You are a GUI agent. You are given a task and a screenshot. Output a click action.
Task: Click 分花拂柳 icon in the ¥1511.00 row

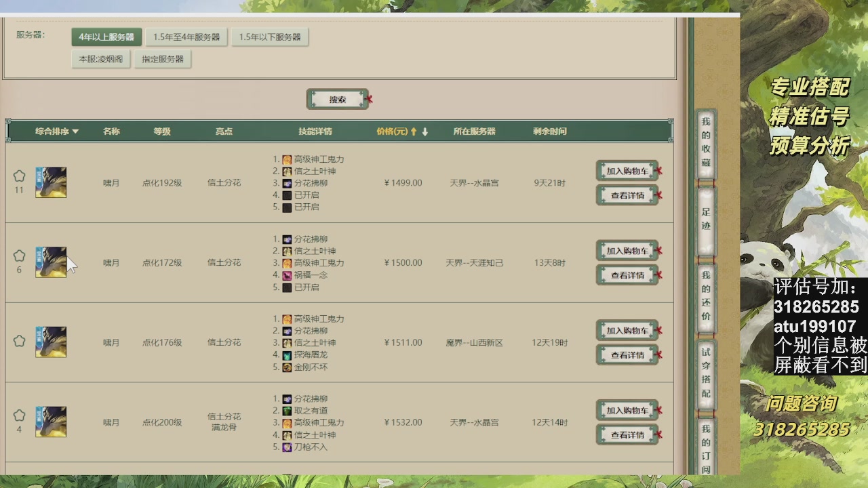[x=287, y=331]
